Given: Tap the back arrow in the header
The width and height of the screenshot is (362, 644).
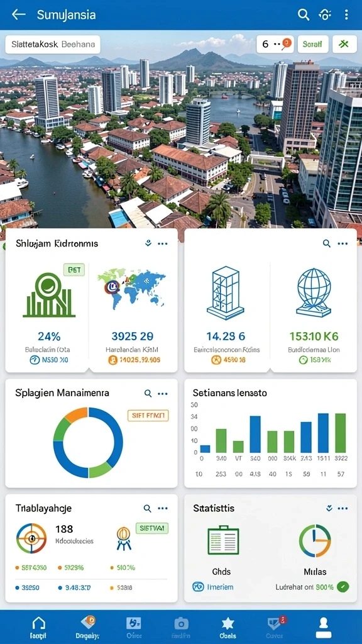Looking at the screenshot, I should pyautogui.click(x=18, y=15).
